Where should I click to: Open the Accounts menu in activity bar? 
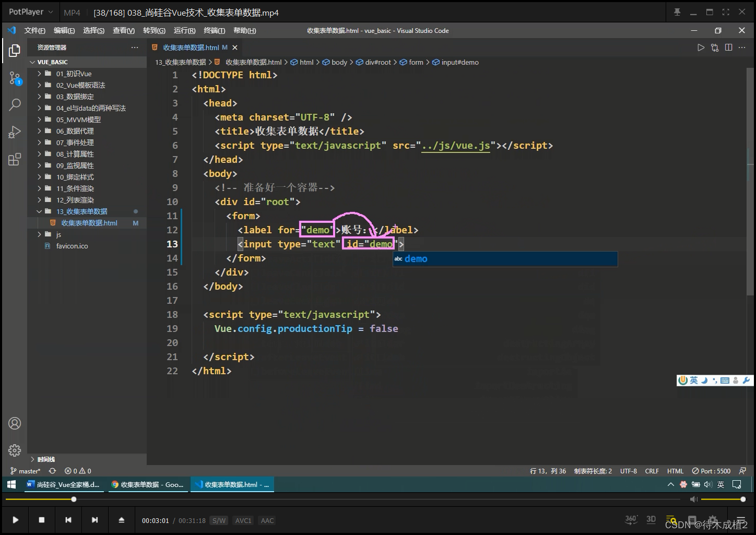[x=15, y=423]
